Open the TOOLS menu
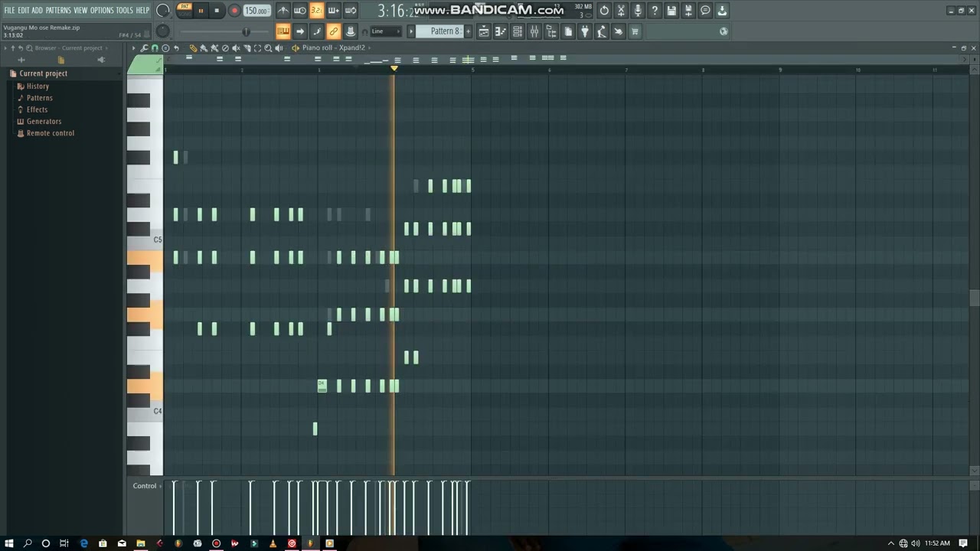This screenshot has height=551, width=980. pos(124,11)
